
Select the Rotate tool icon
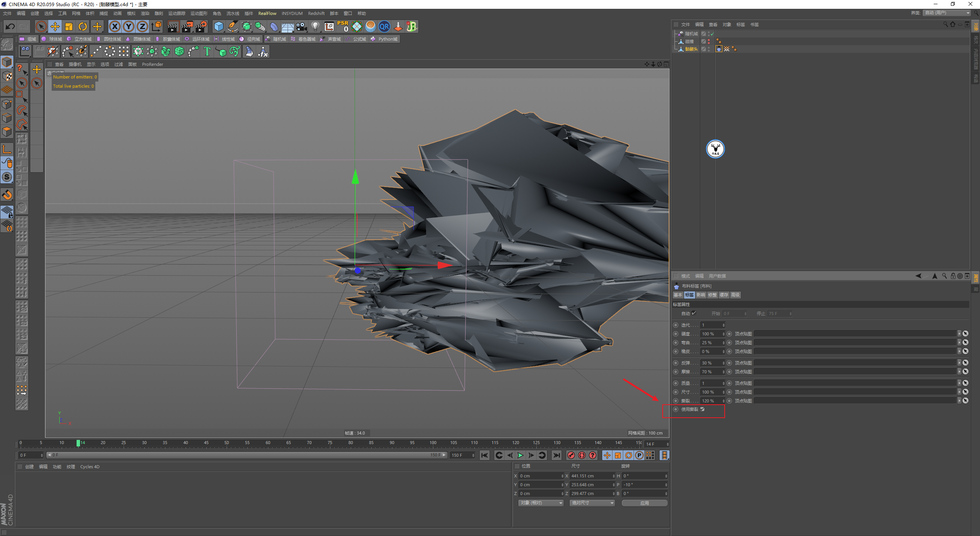click(x=83, y=26)
